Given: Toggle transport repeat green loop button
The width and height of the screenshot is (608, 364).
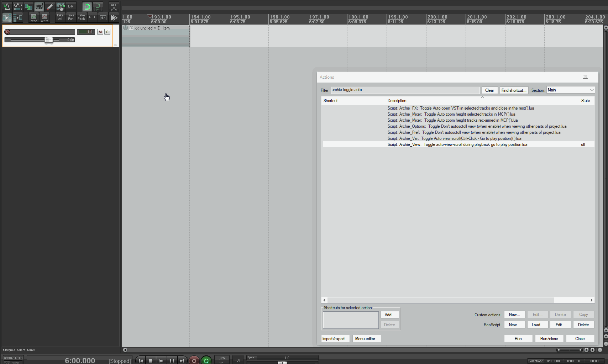Looking at the screenshot, I should click(x=206, y=360).
